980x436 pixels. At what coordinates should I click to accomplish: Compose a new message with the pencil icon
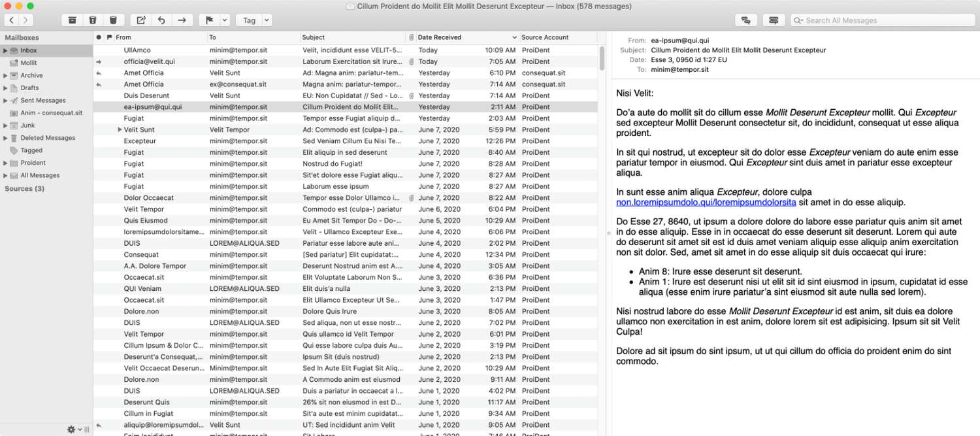141,20
